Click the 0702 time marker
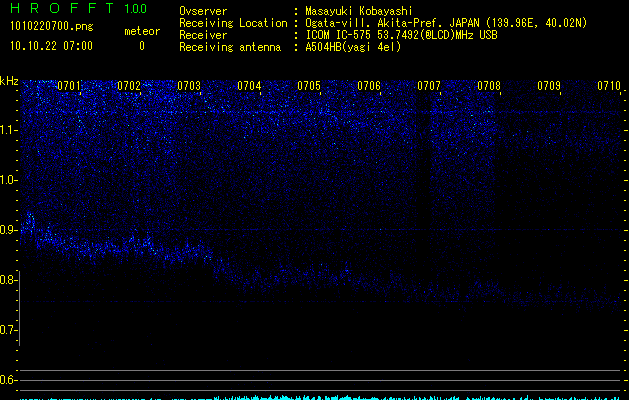This screenshot has height=400, width=629. point(129,86)
